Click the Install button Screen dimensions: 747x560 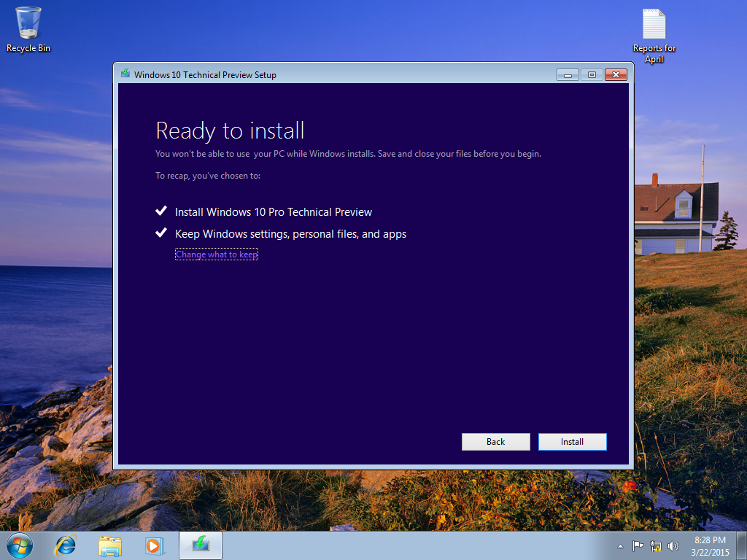point(572,441)
